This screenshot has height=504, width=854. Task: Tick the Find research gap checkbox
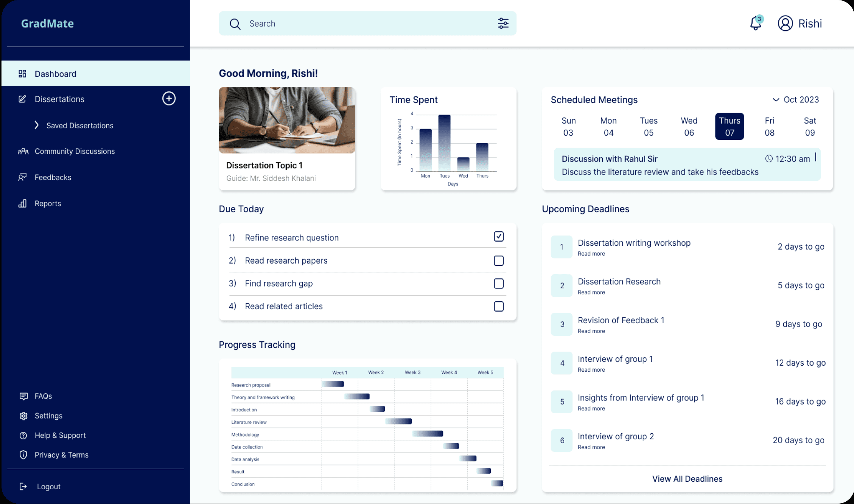click(x=498, y=284)
